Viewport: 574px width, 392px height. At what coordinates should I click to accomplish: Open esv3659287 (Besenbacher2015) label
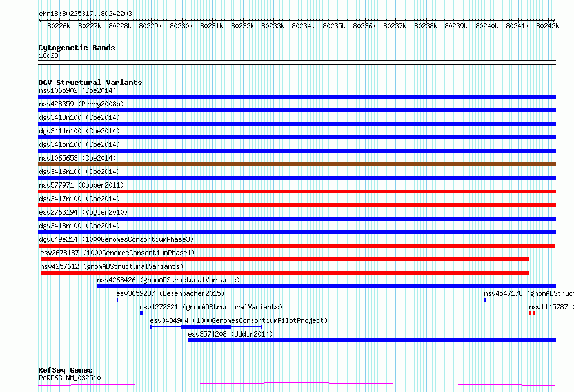[170, 293]
